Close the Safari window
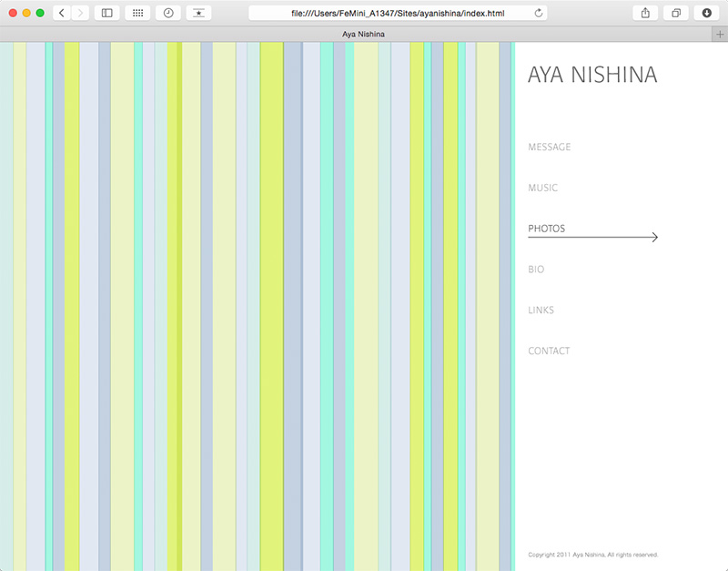728x571 pixels. (13, 13)
